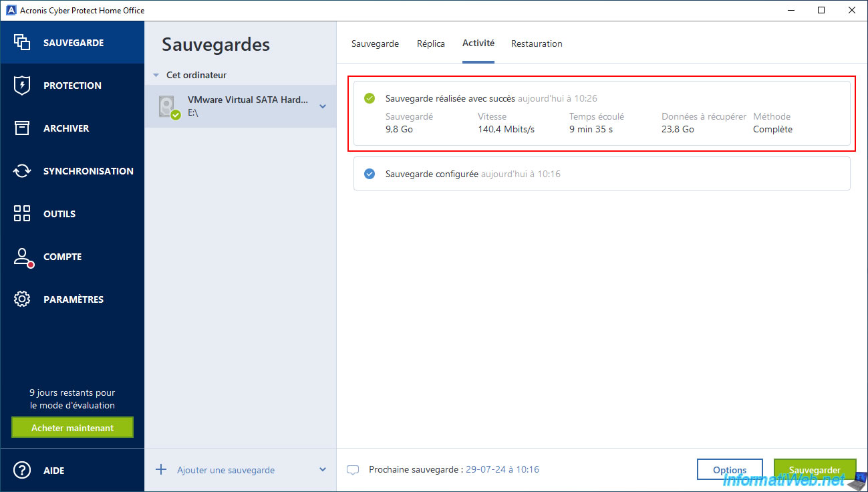Click the E:\ destination text
This screenshot has width=868, height=492.
point(193,113)
